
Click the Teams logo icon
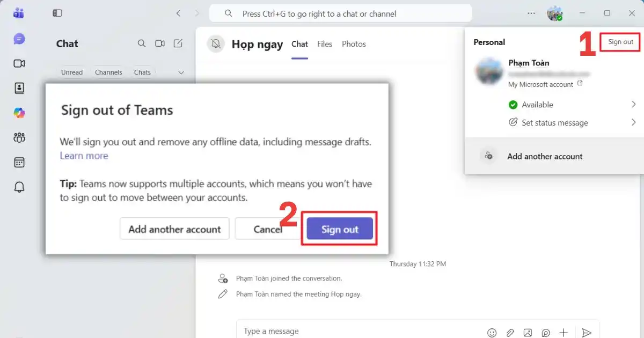click(19, 13)
